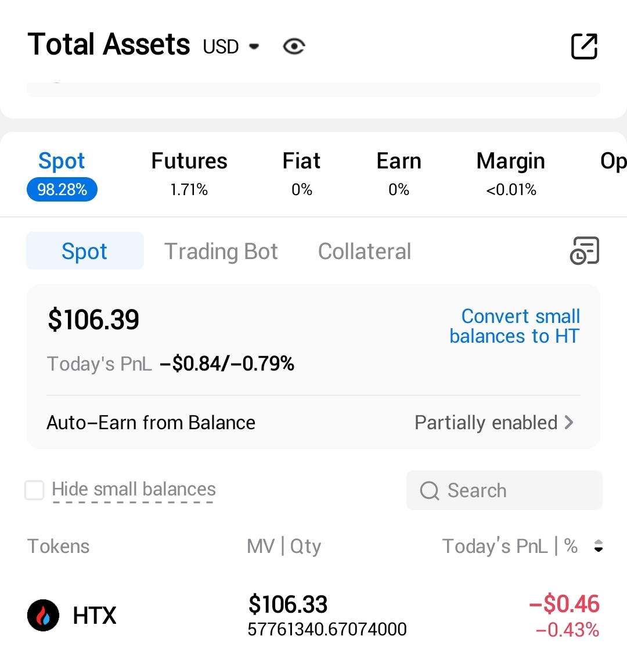Viewport: 627px width, 672px height.
Task: Open the HTX token row details
Action: [x=313, y=616]
